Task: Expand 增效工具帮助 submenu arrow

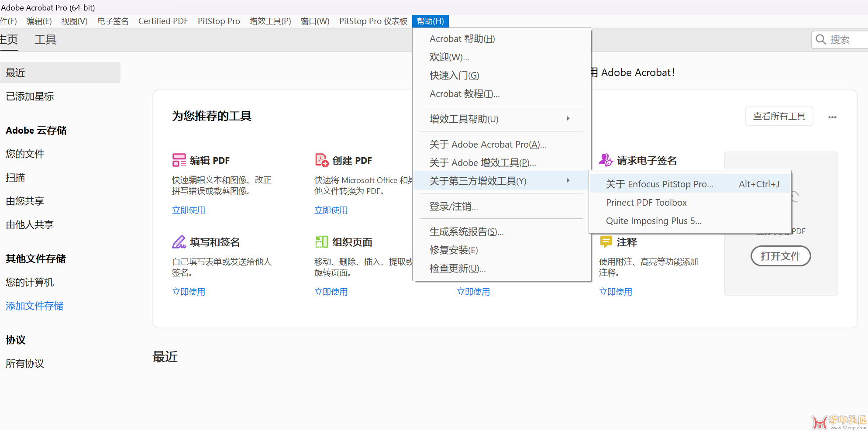Action: pos(568,119)
